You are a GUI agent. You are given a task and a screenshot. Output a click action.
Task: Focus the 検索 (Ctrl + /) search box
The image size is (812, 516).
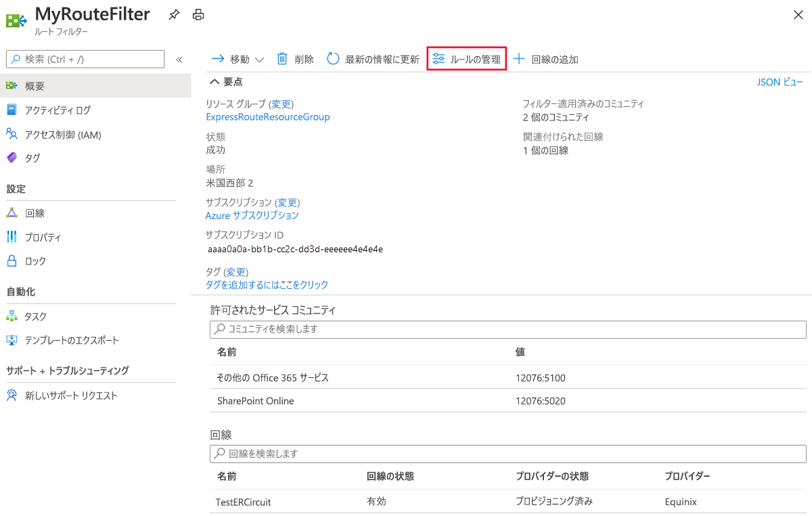(85, 59)
